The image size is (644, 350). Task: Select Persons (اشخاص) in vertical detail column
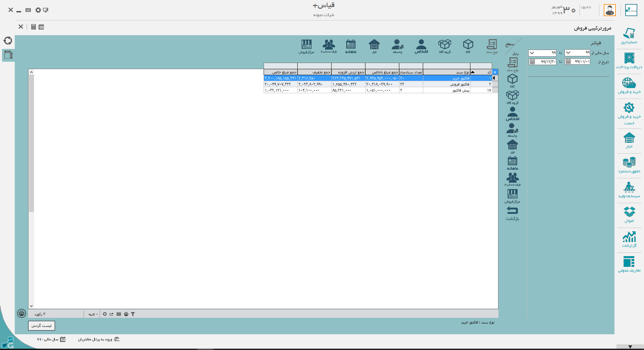click(x=513, y=114)
